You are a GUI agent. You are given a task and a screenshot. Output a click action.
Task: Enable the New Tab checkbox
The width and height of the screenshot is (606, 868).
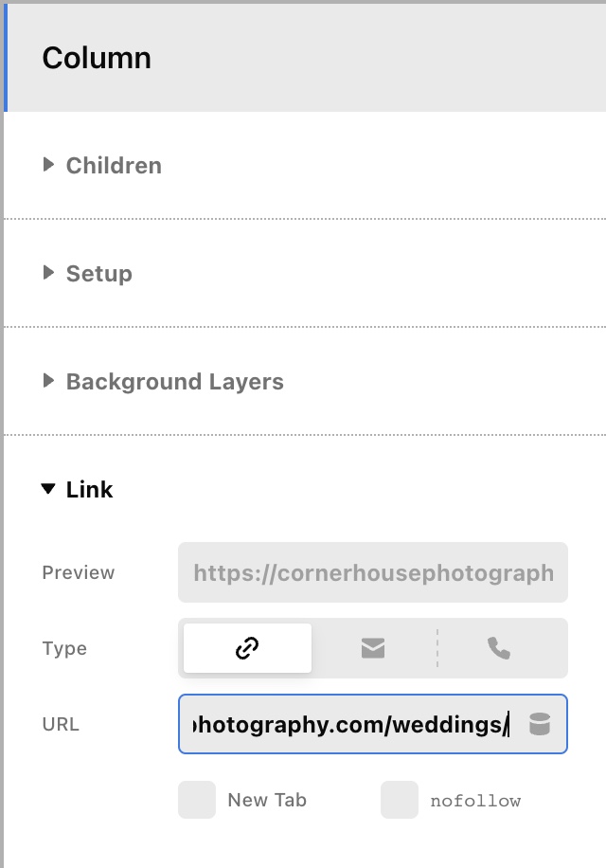tap(197, 800)
